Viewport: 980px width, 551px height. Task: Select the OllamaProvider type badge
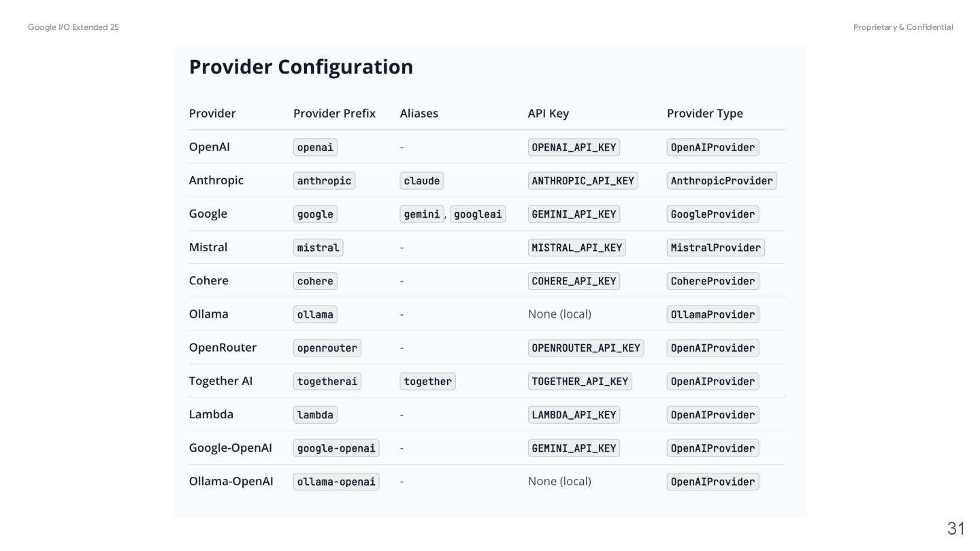713,314
